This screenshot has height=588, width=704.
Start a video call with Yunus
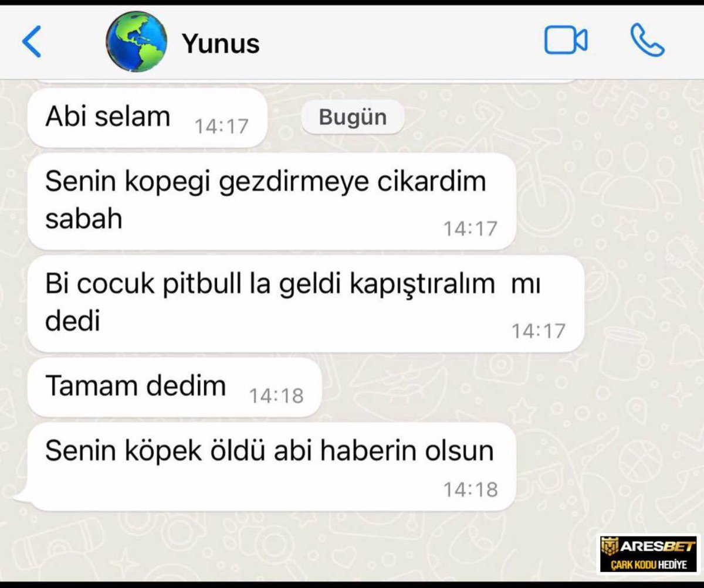(566, 41)
